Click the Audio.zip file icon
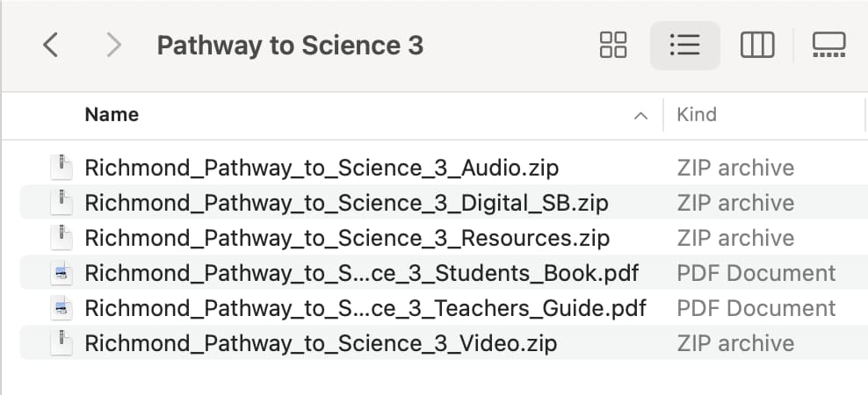The height and width of the screenshot is (395, 868). pyautogui.click(x=61, y=168)
